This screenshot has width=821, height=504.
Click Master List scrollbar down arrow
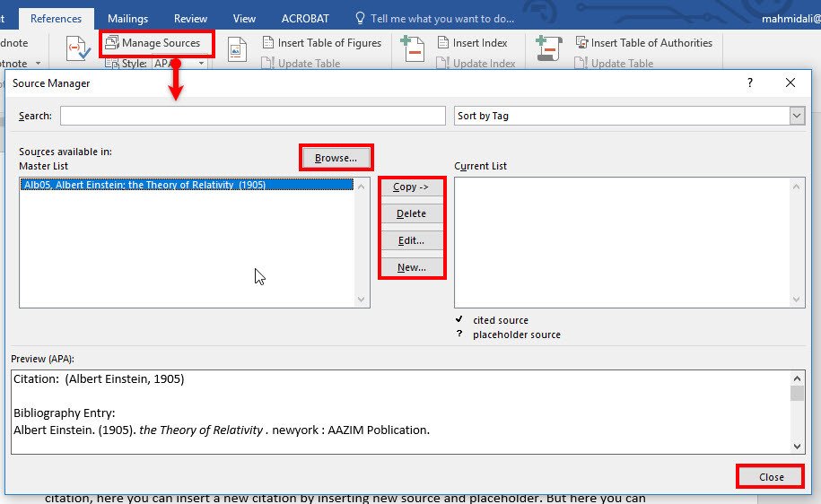[362, 300]
